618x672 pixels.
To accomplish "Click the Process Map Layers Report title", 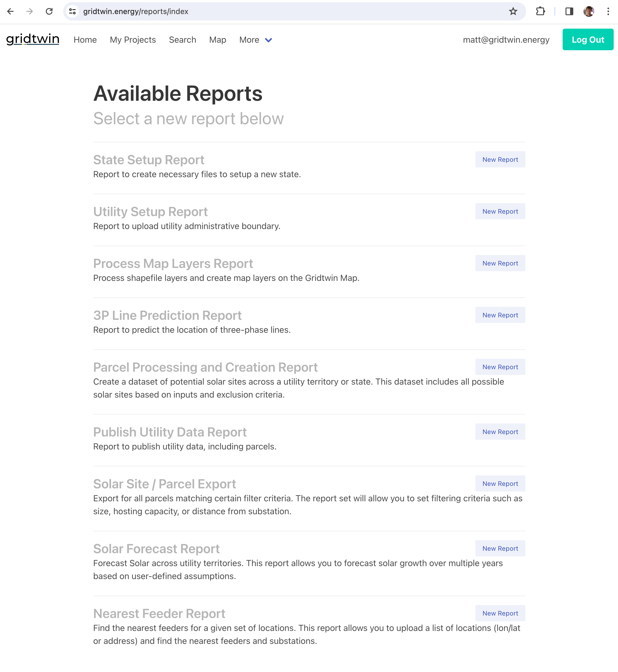I will pyautogui.click(x=173, y=263).
